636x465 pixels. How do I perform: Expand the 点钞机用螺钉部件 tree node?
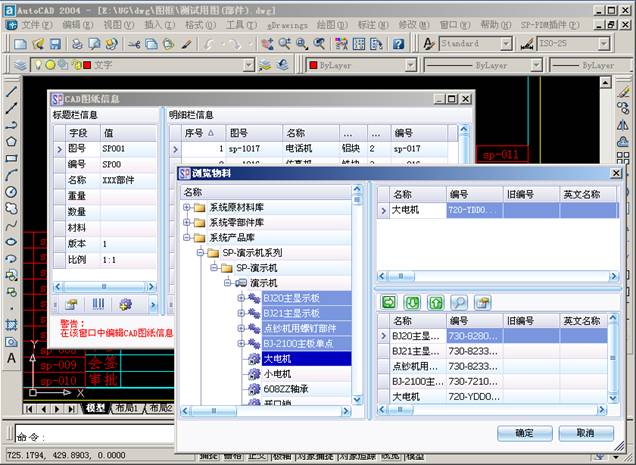coord(241,328)
